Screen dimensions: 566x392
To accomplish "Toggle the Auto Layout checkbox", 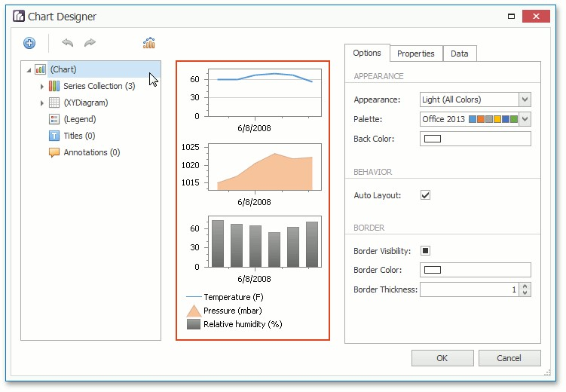I will [425, 195].
